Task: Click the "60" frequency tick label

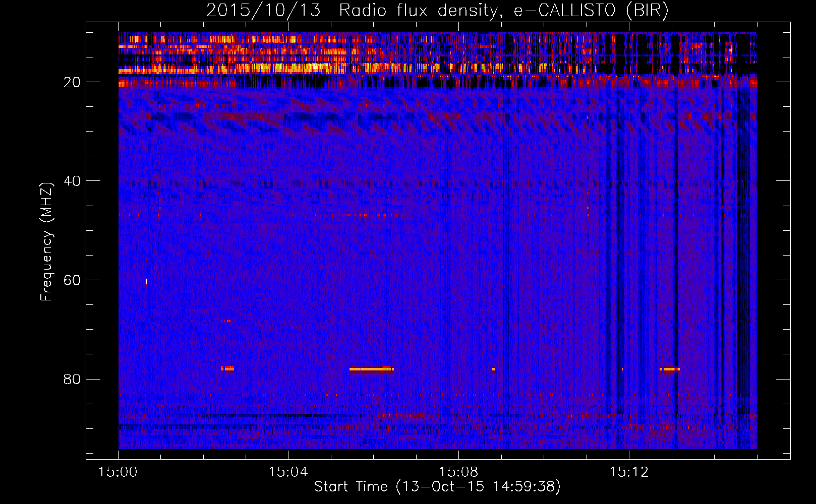Action: [x=72, y=280]
